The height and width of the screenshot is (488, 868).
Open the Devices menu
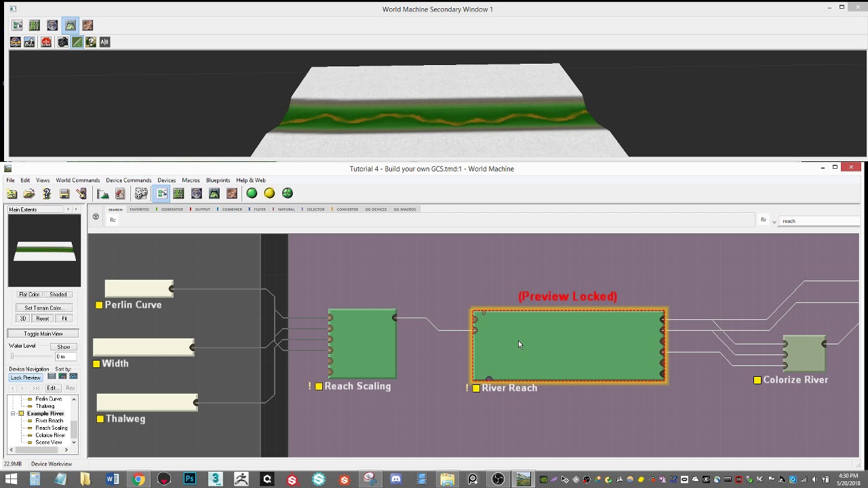[167, 180]
